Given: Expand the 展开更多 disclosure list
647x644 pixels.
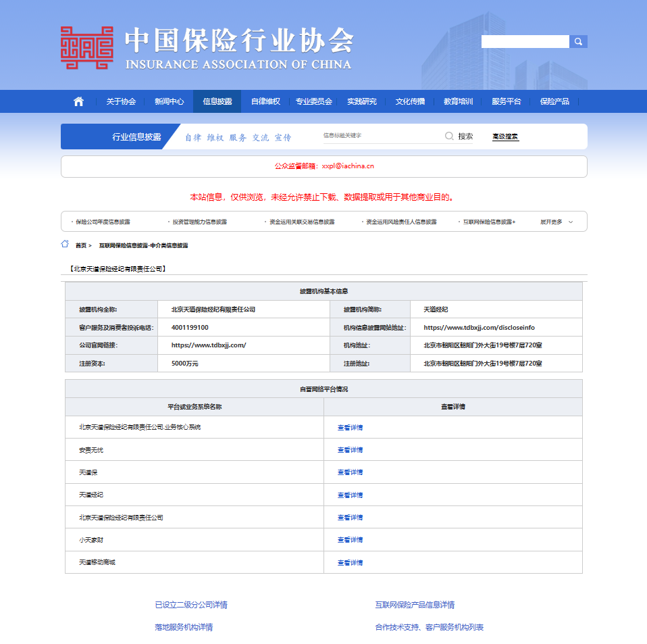Looking at the screenshot, I should tap(557, 222).
